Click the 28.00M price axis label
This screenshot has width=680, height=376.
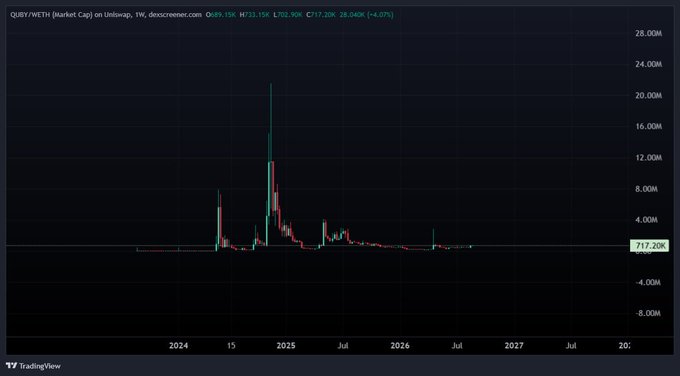[648, 33]
